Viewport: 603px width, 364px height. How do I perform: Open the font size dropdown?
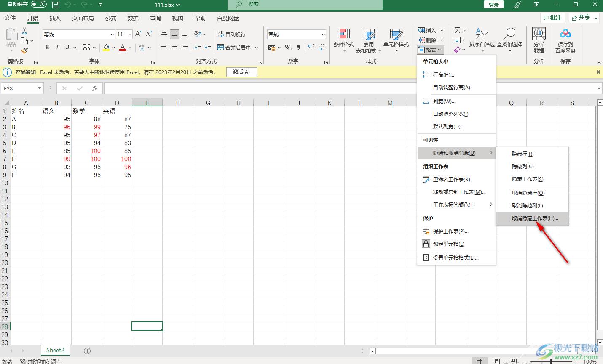click(130, 35)
